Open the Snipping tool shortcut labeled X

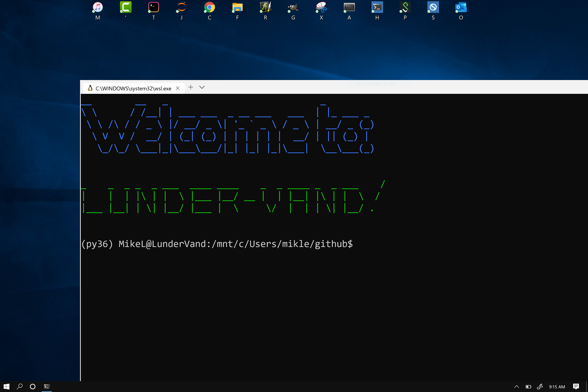(321, 7)
